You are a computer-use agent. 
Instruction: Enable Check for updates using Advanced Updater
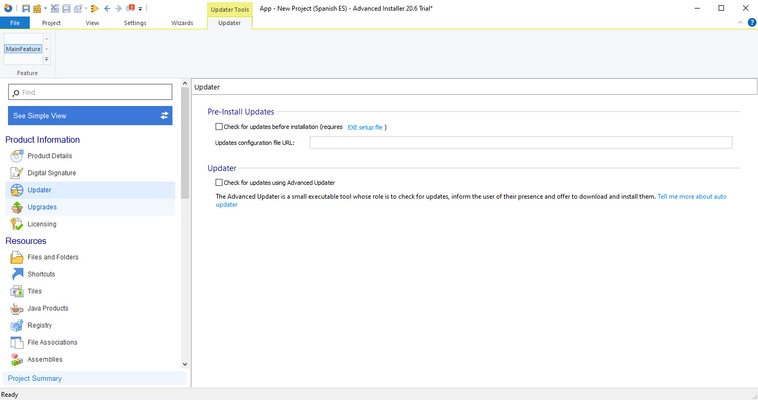[219, 182]
